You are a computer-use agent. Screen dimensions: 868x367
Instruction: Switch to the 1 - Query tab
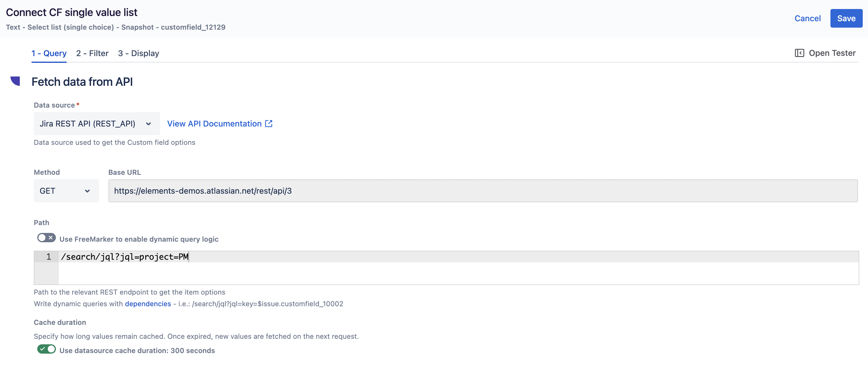coord(49,53)
